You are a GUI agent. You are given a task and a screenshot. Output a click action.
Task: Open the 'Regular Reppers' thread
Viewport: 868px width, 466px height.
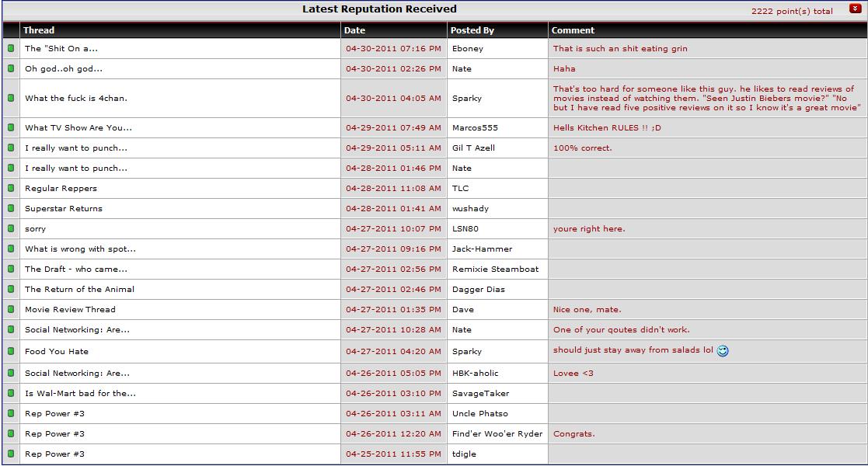tap(61, 188)
